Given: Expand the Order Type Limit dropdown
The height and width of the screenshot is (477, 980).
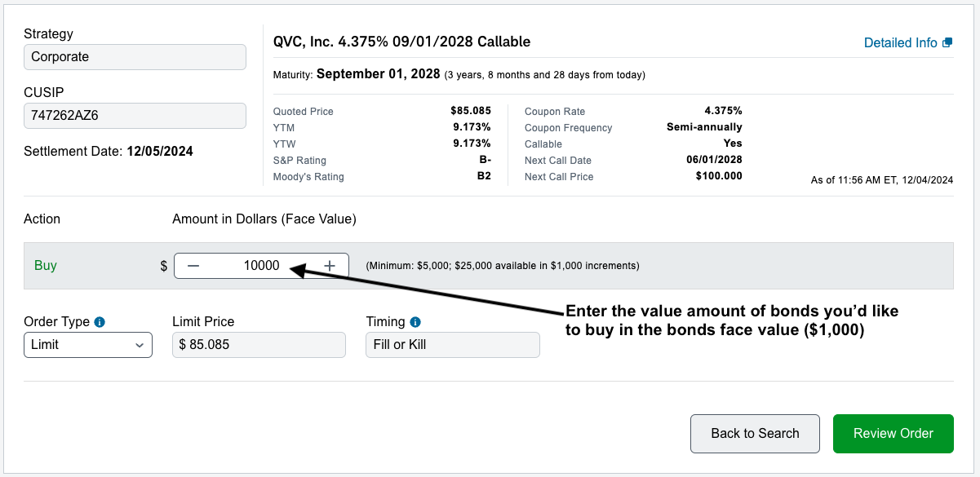Looking at the screenshot, I should [x=88, y=345].
